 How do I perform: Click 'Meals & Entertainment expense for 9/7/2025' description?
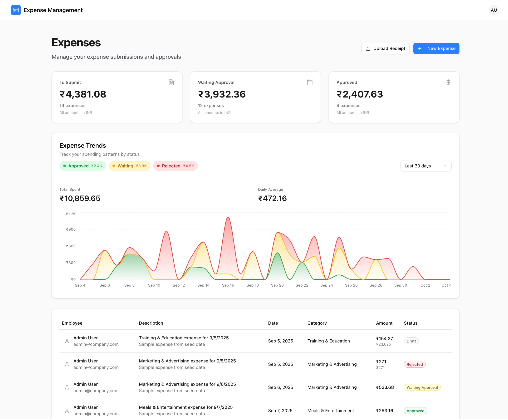coord(186,407)
